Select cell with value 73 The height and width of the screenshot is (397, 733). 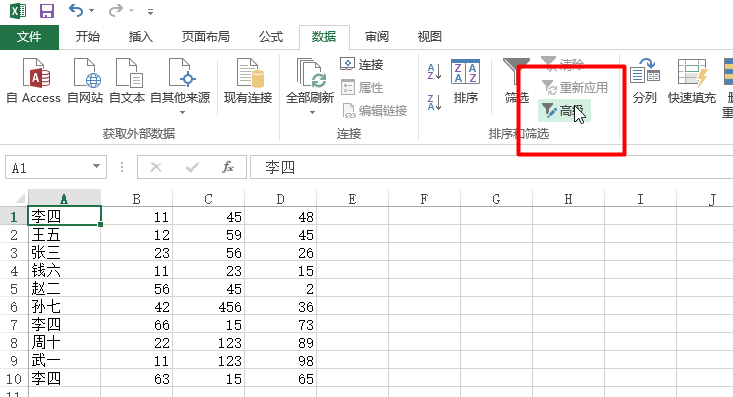click(280, 325)
